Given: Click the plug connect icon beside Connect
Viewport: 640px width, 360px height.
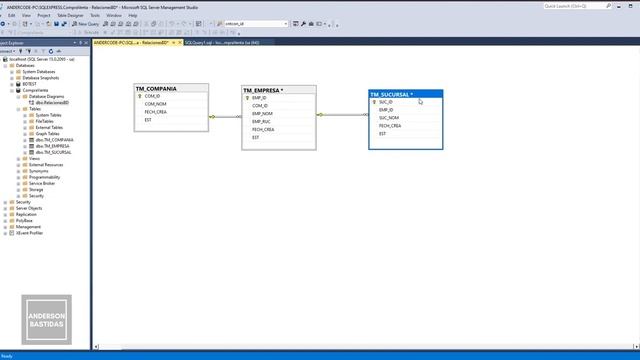Looking at the screenshot, I should click(x=21, y=51).
